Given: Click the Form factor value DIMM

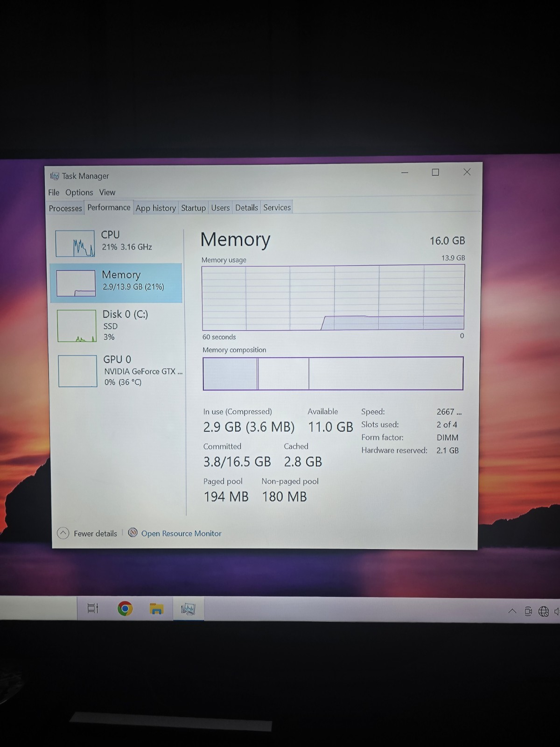Looking at the screenshot, I should (448, 437).
